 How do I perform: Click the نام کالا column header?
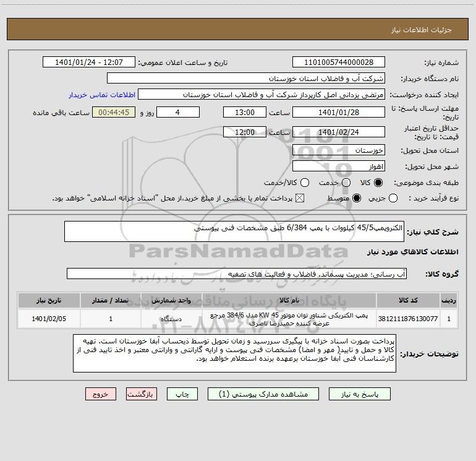pos(289,300)
